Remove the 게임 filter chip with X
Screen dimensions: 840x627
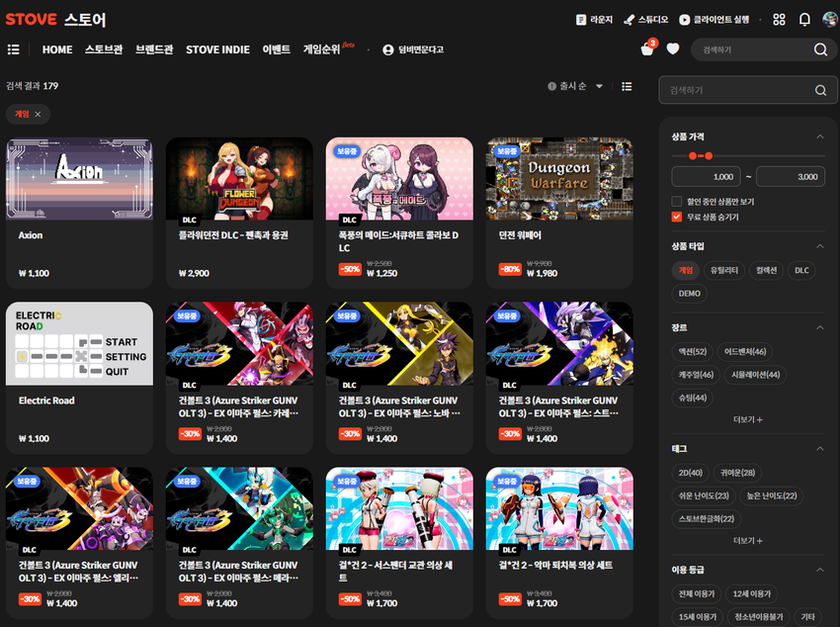click(x=38, y=114)
